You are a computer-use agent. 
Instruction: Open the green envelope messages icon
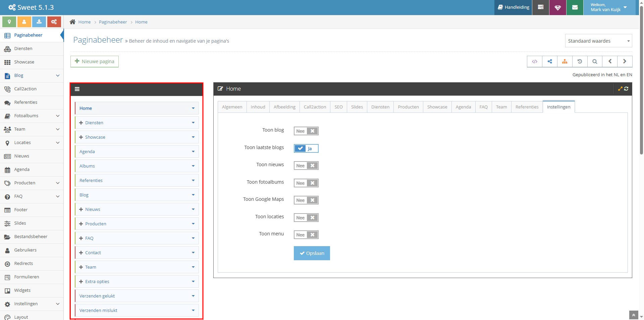(x=575, y=7)
